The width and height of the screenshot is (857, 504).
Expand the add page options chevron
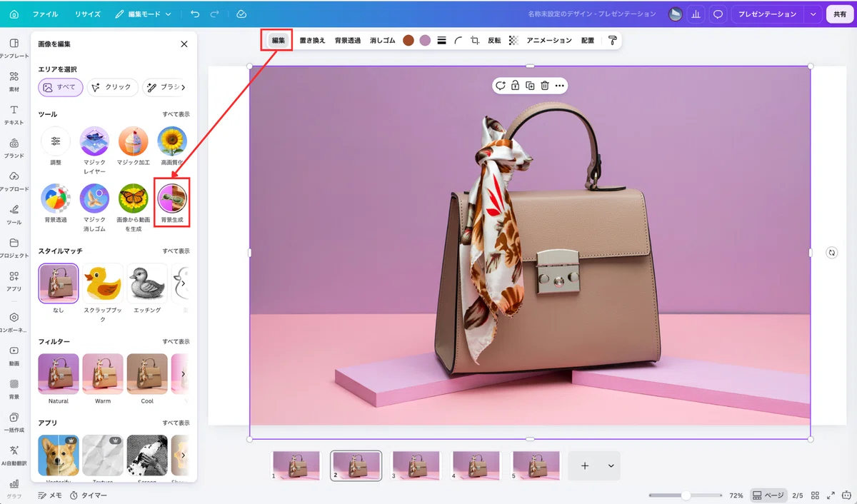(611, 465)
